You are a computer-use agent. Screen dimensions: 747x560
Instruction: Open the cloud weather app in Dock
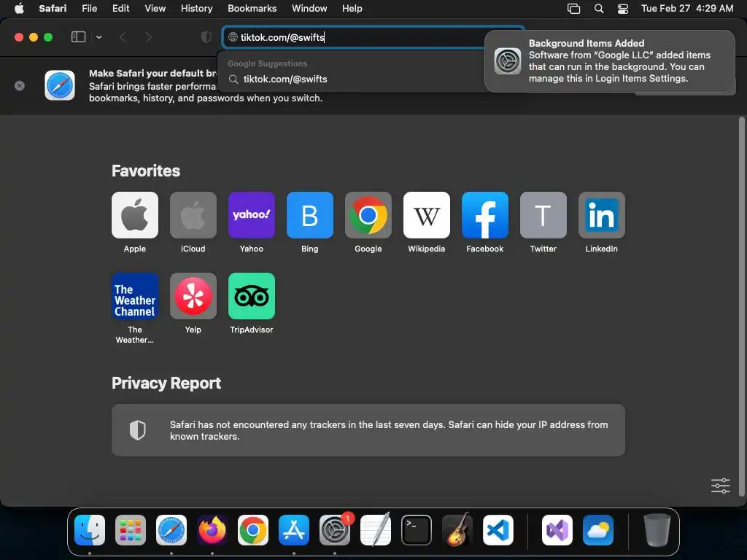pyautogui.click(x=598, y=530)
